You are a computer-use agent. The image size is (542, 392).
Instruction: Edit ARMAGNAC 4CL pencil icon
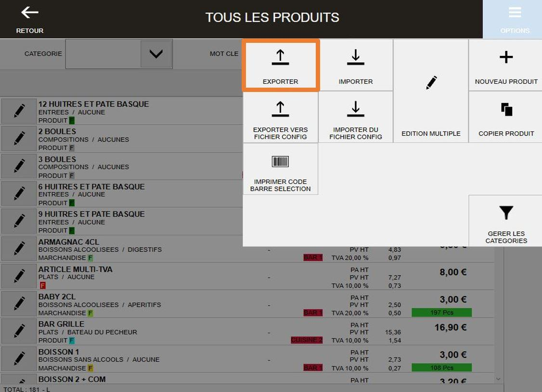19,248
